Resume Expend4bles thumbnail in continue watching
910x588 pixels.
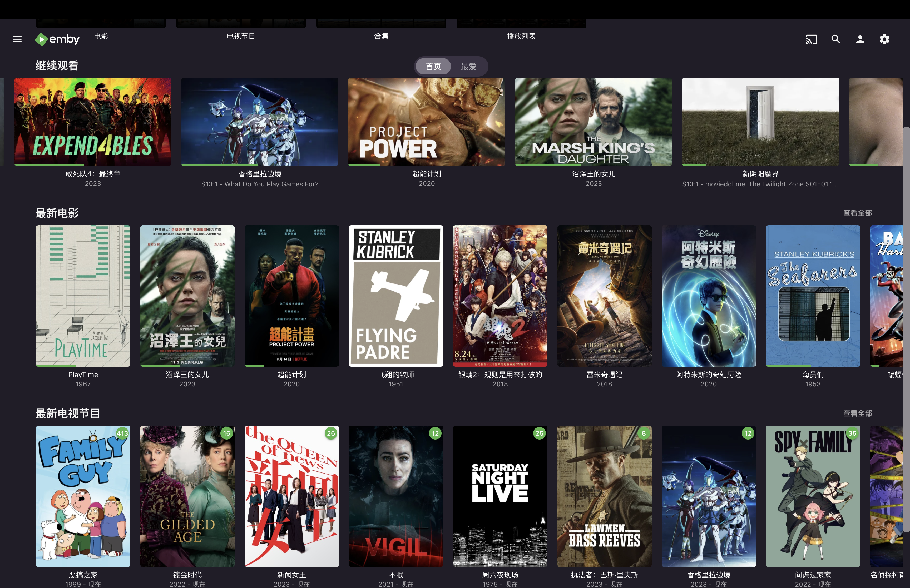pyautogui.click(x=93, y=121)
